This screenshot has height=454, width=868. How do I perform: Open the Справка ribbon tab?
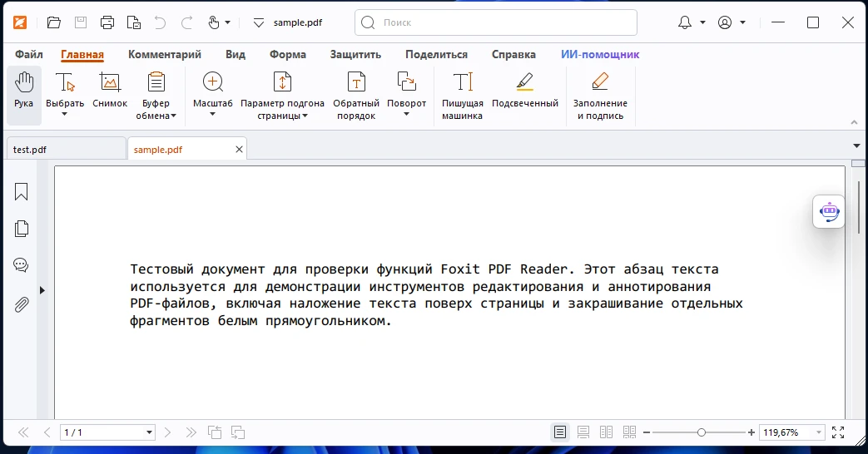(x=513, y=54)
